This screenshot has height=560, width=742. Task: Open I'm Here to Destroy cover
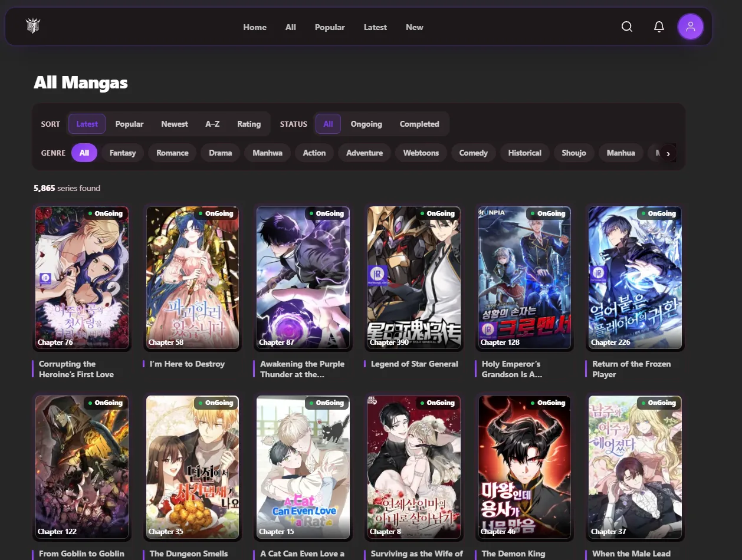tap(192, 278)
